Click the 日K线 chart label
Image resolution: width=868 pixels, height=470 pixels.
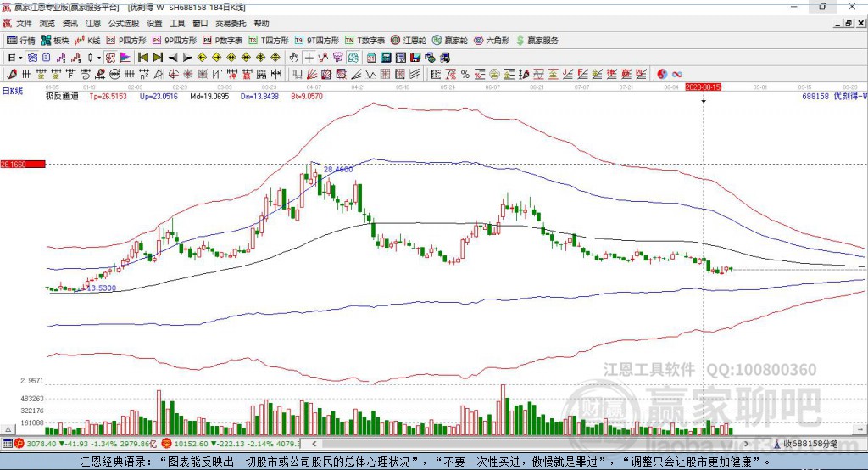[13, 91]
